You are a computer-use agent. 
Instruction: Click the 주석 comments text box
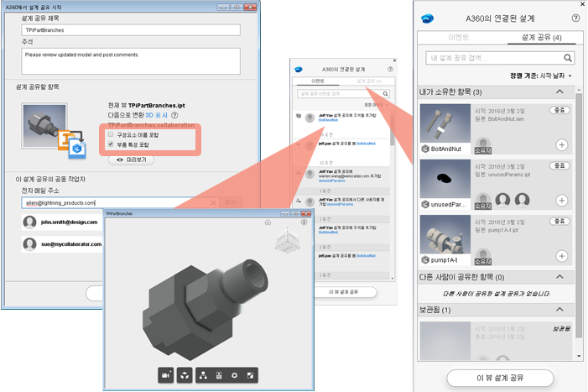coord(131,61)
